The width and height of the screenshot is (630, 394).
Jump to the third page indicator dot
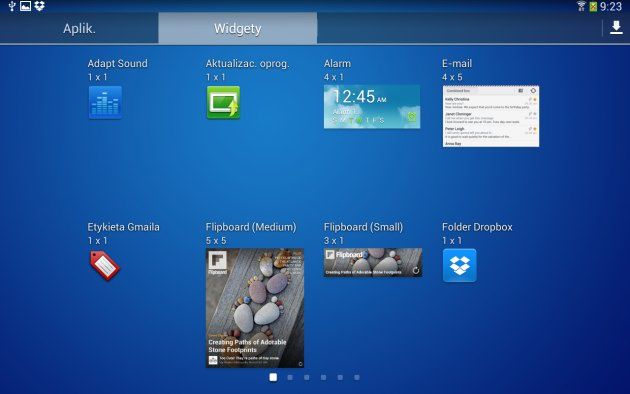pyautogui.click(x=307, y=377)
